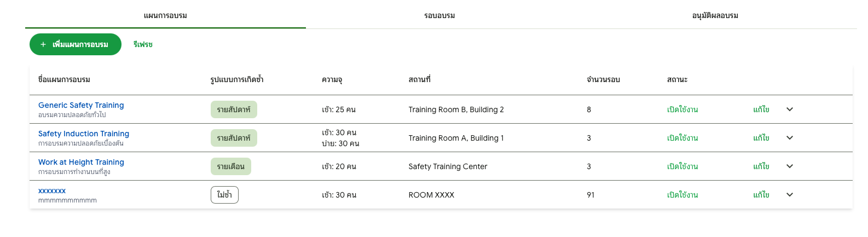Click the ไม่ซ้ำ recurrence badge

[x=224, y=195]
